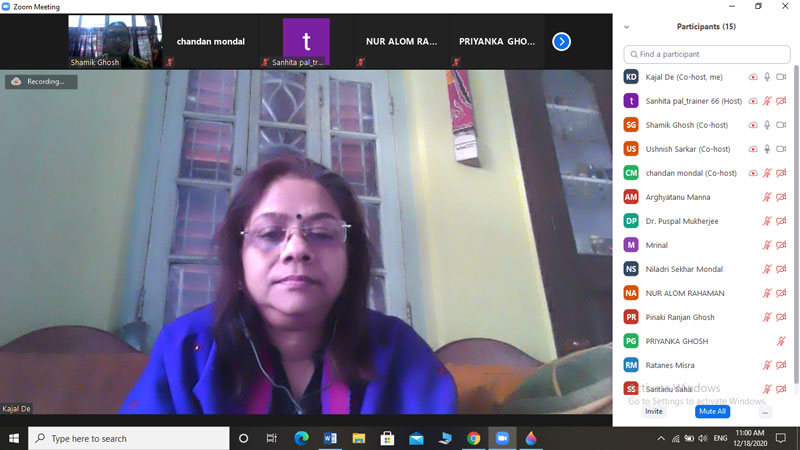Open the more options ellipsis menu
The image size is (800, 450).
point(765,411)
